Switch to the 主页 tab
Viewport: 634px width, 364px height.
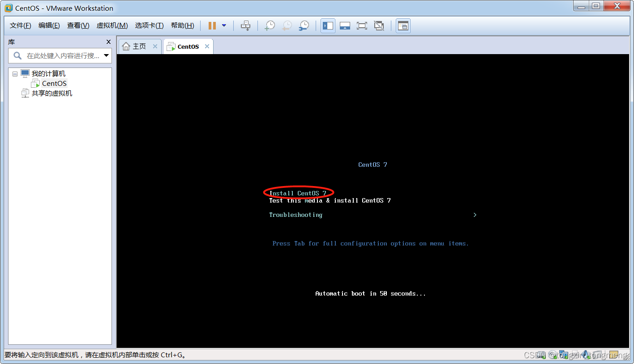[x=139, y=46]
